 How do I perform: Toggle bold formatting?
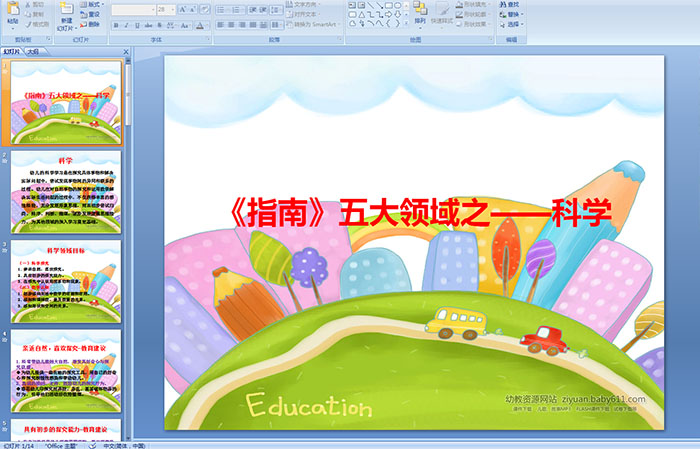pyautogui.click(x=115, y=25)
